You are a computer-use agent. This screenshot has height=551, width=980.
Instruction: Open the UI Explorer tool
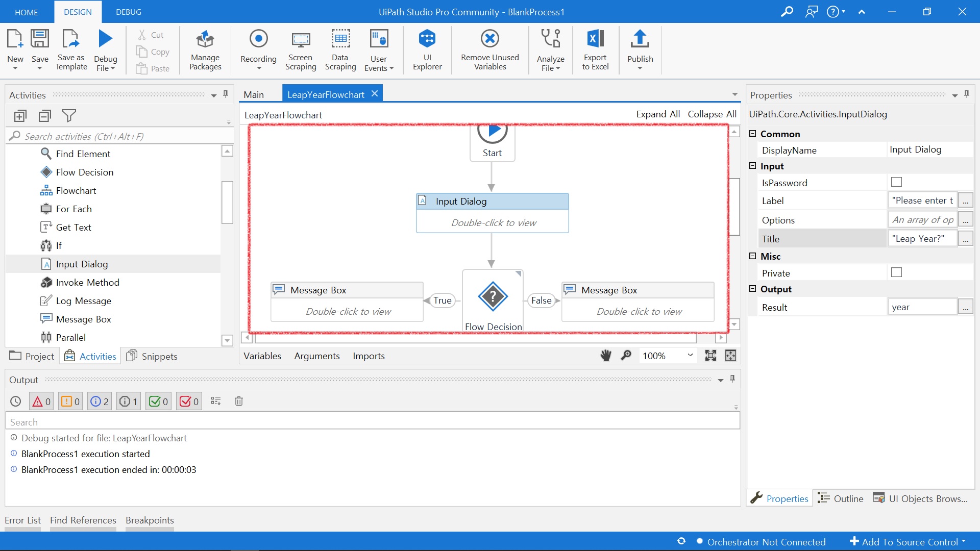point(427,49)
